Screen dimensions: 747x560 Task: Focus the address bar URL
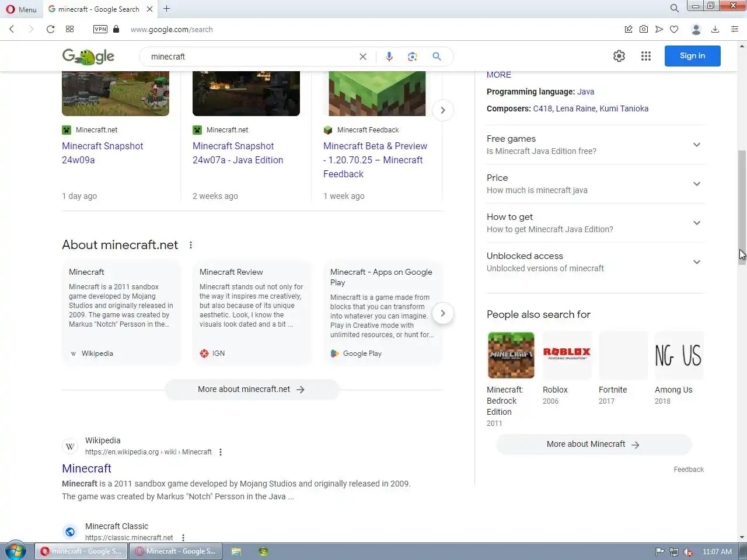(x=172, y=29)
